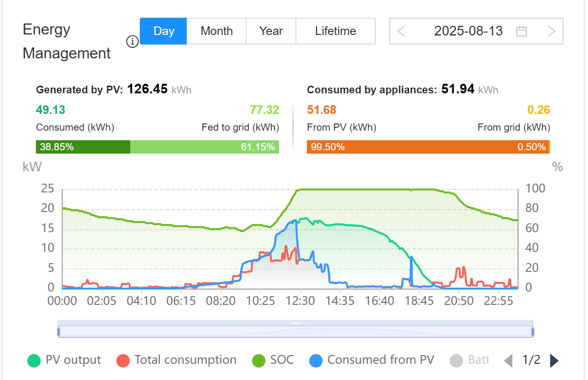Go to the next day arrow
Screen dimensions: 588x380
(x=552, y=32)
